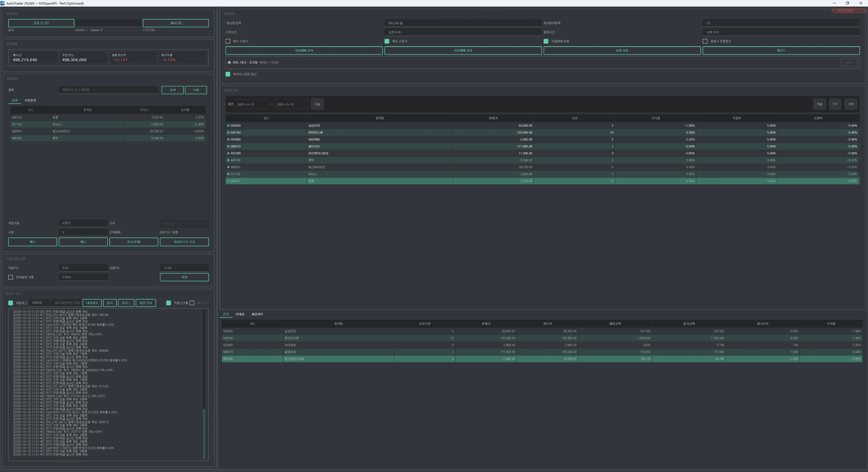Open the 미체결 tab
Screen dimensions: 868x472
click(x=240, y=314)
